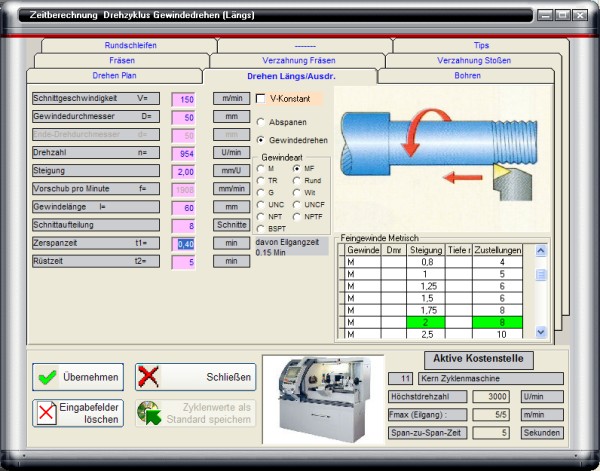Screen dimensions: 600x471
Task: Click the Steigung value field 2,00
Action: pos(183,172)
